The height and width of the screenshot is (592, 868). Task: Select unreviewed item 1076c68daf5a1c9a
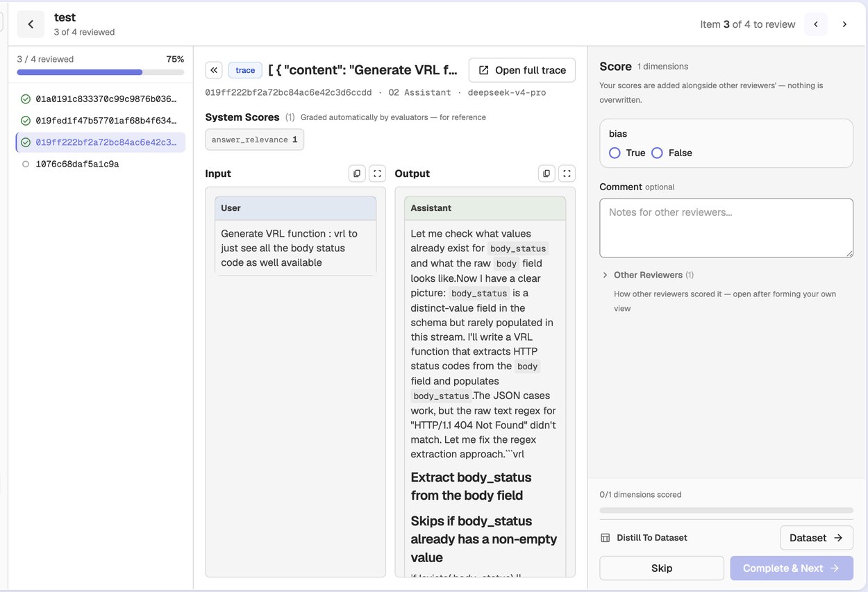[101, 164]
